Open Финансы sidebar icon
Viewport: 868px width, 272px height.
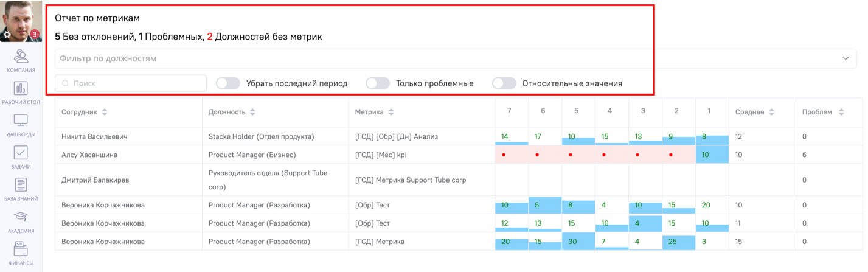click(21, 250)
